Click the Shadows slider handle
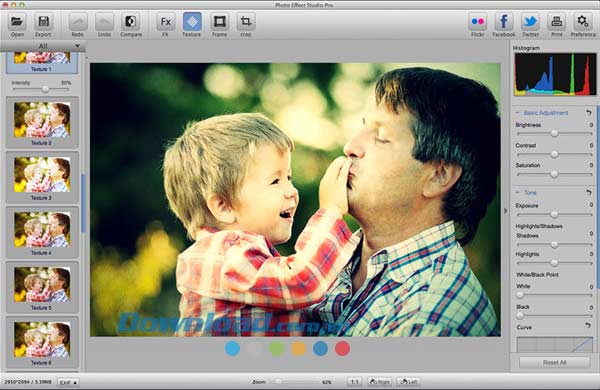Screen dimensions: 600x390 pyautogui.click(x=554, y=244)
